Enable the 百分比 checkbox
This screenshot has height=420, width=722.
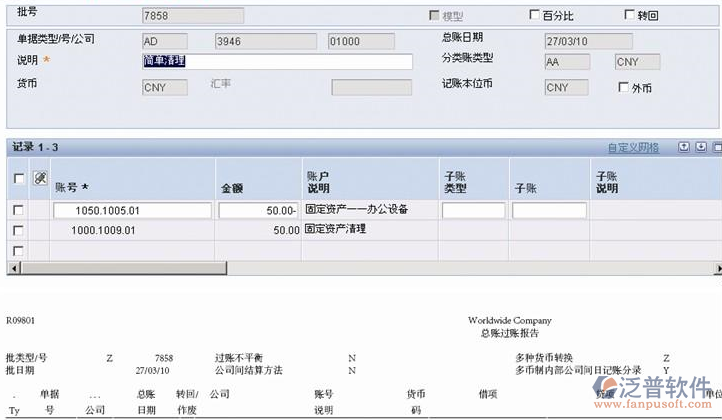click(x=534, y=15)
